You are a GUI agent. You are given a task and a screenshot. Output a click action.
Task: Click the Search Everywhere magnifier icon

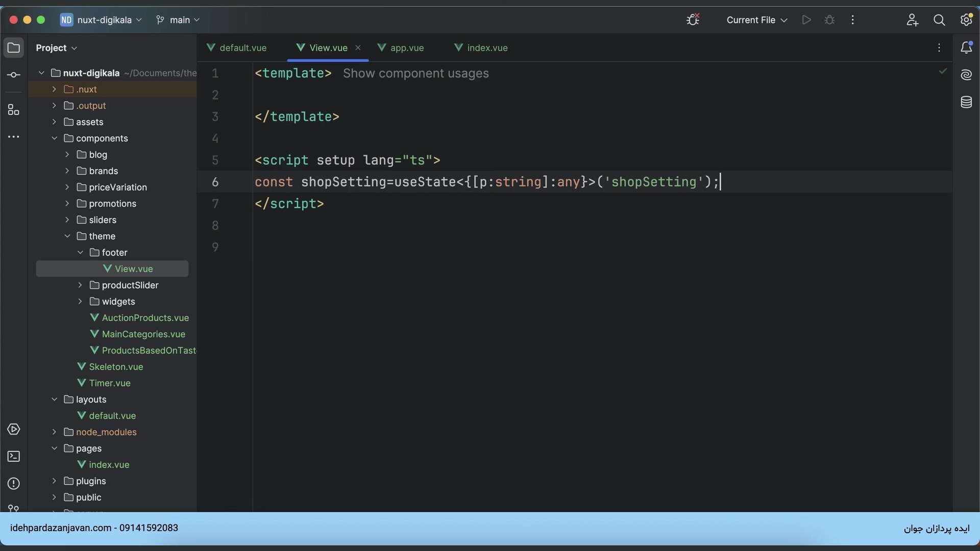click(x=939, y=20)
